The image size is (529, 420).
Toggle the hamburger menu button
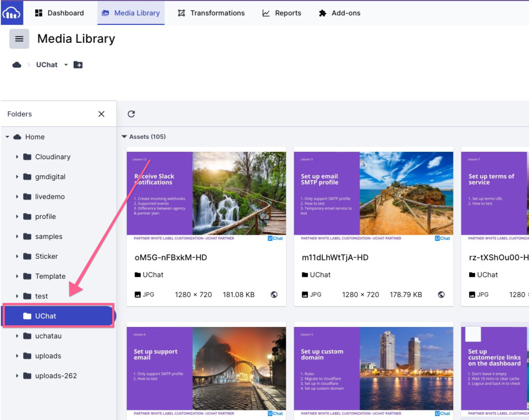(x=19, y=39)
